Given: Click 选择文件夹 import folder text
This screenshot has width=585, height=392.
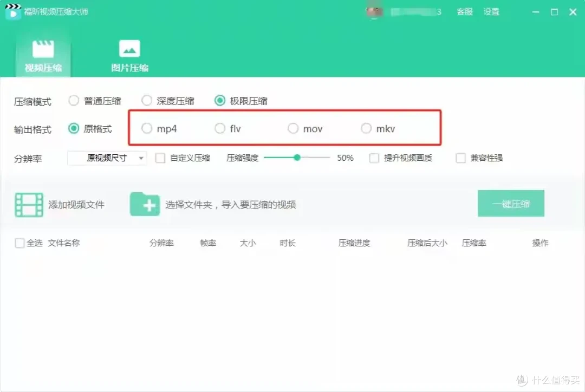Looking at the screenshot, I should [231, 205].
